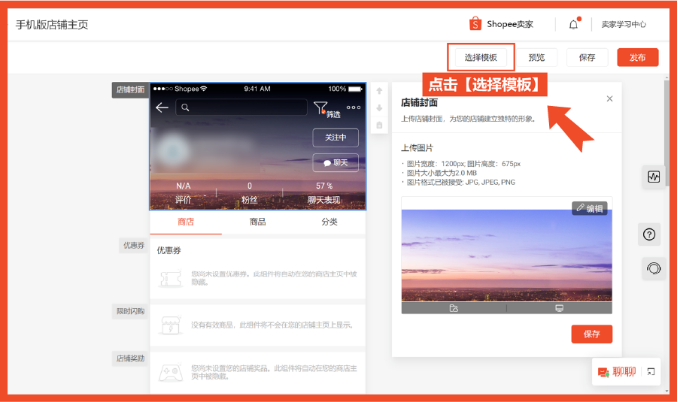Click the notification bell icon

[573, 24]
